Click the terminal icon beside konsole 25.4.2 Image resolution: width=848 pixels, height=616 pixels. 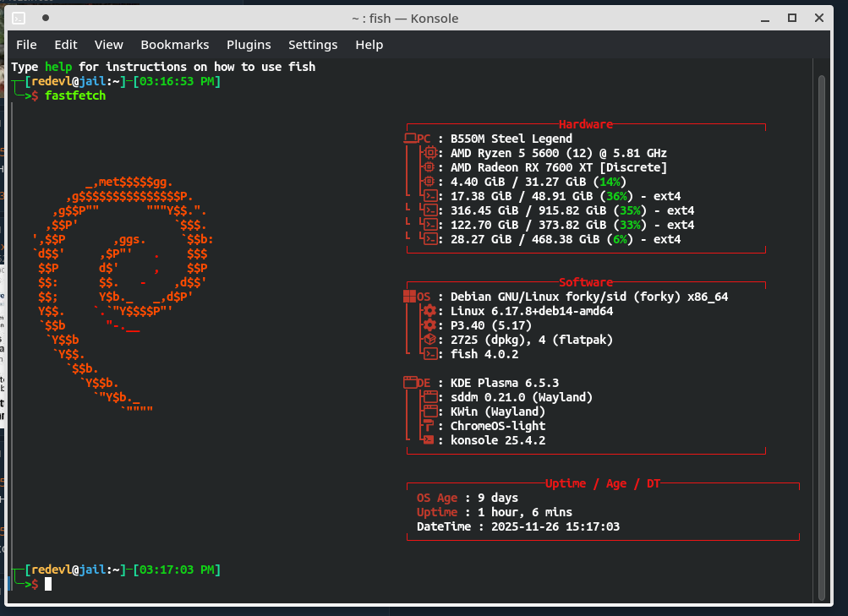click(429, 440)
